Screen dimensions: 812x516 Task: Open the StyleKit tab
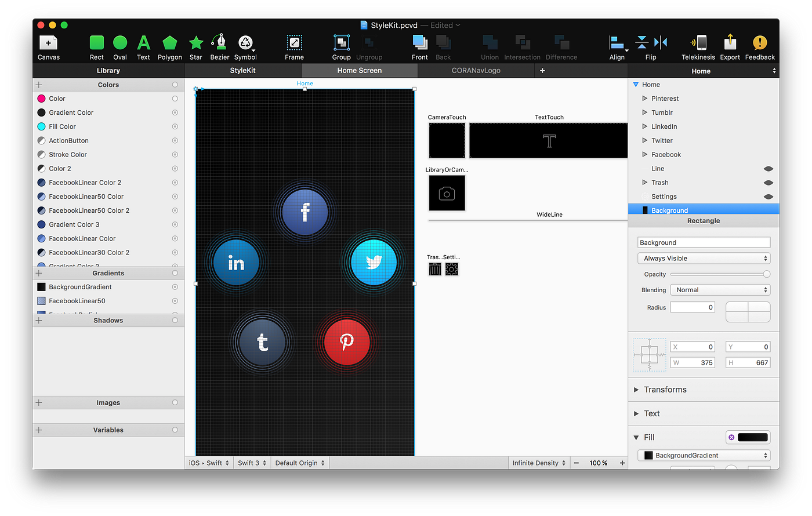coord(243,70)
